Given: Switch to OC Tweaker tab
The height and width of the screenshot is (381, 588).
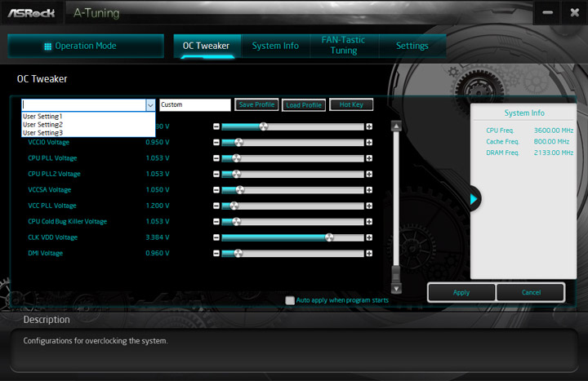Looking at the screenshot, I should pyautogui.click(x=207, y=46).
